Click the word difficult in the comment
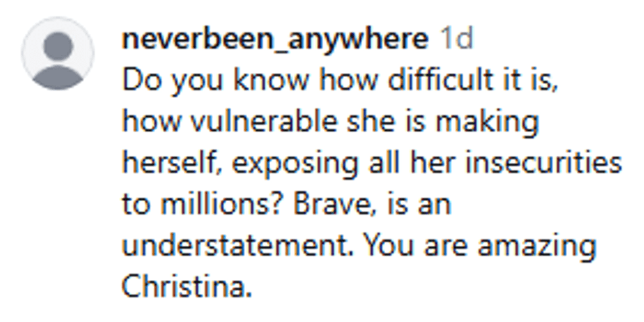Image resolution: width=644 pixels, height=322 pixels. pyautogui.click(x=440, y=81)
